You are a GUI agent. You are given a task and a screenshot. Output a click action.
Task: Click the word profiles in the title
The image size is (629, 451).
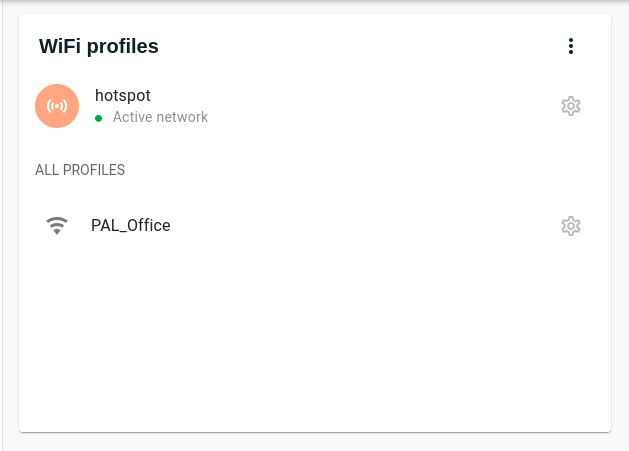(x=122, y=46)
